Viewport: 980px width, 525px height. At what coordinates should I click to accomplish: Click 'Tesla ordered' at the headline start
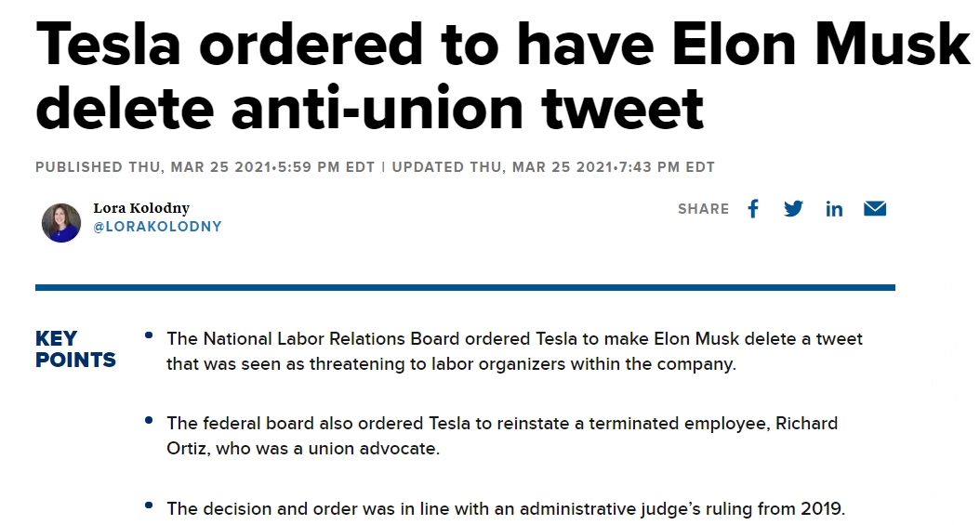coord(186,44)
